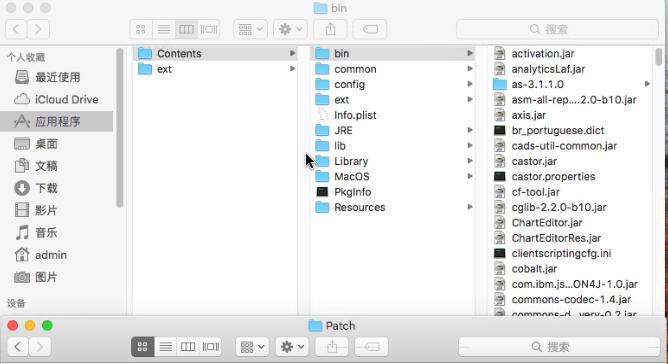Open iCloud Drive in sidebar
668x364 pixels.
[57, 99]
